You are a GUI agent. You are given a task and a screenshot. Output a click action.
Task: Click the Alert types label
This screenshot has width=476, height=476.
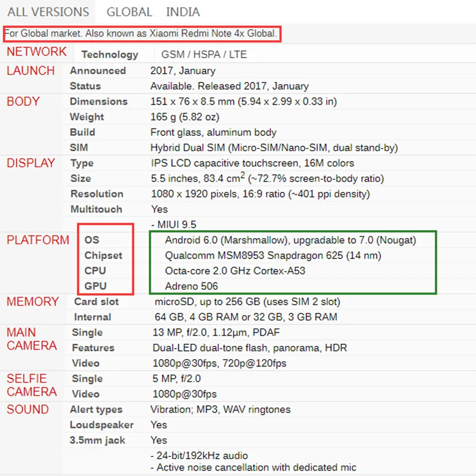coord(96,409)
